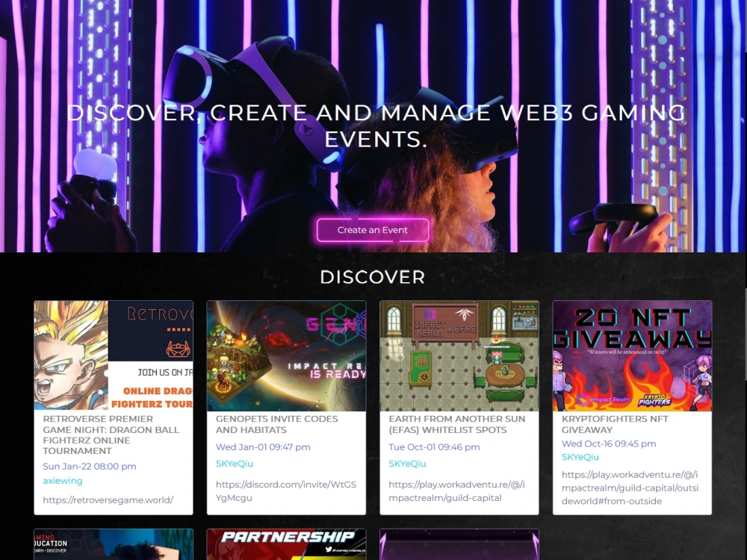Click the date Wed Jan-01 09:47 pm
The width and height of the screenshot is (747, 560).
point(263,447)
